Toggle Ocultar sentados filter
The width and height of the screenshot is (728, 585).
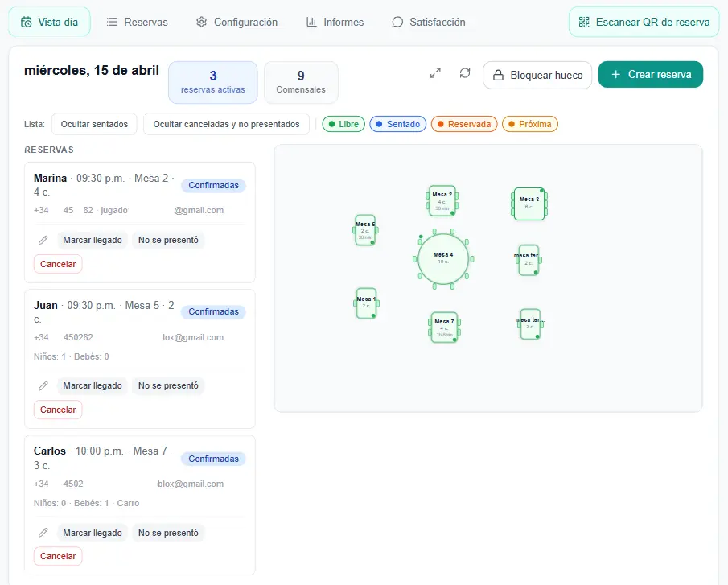point(94,124)
